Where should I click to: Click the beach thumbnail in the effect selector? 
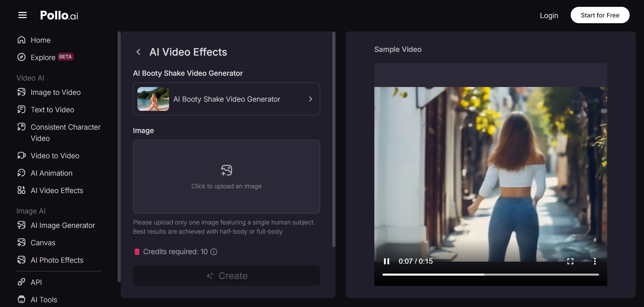[153, 99]
